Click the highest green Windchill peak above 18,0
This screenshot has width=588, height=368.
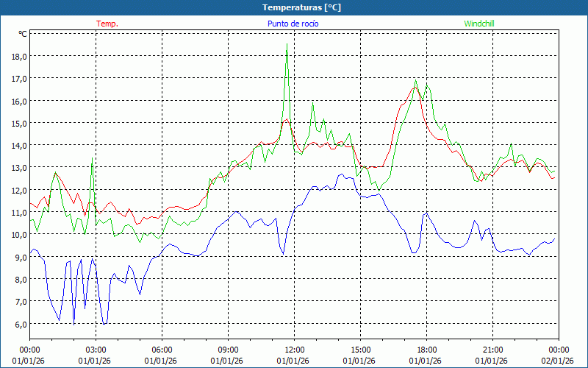click(x=287, y=45)
